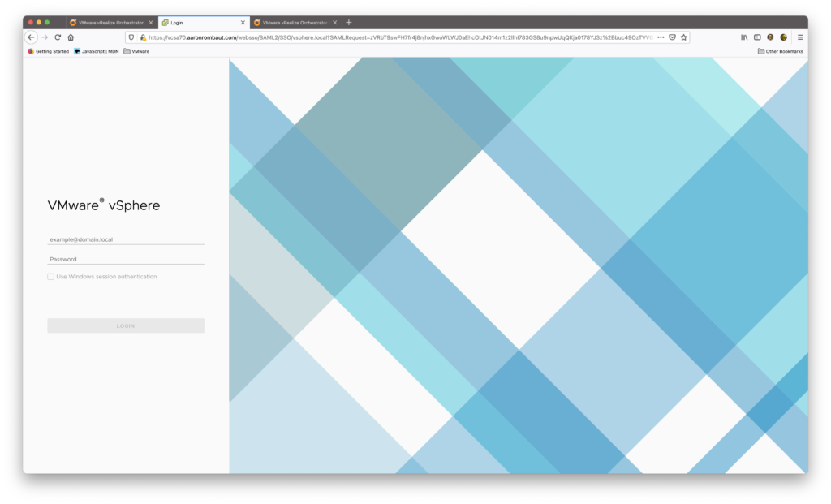
Task: Save page to Pocket
Action: [672, 37]
